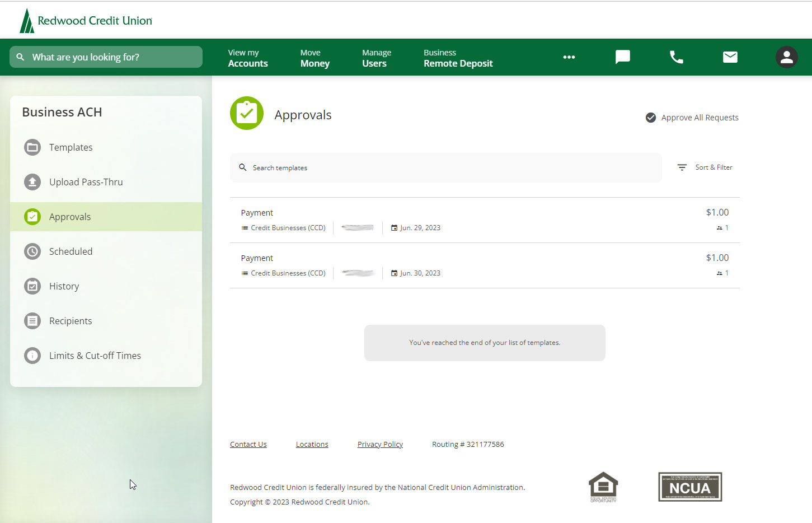Click the Contact Us link
812x523 pixels.
pyautogui.click(x=248, y=444)
